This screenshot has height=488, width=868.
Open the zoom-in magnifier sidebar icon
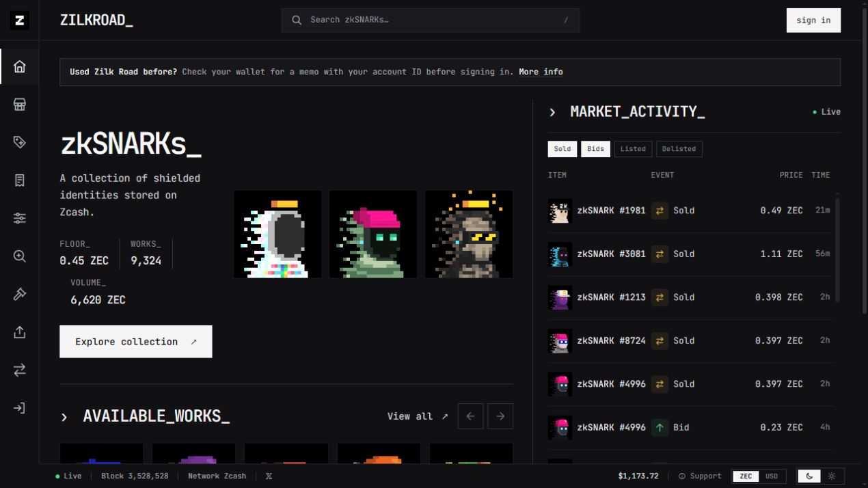[19, 256]
